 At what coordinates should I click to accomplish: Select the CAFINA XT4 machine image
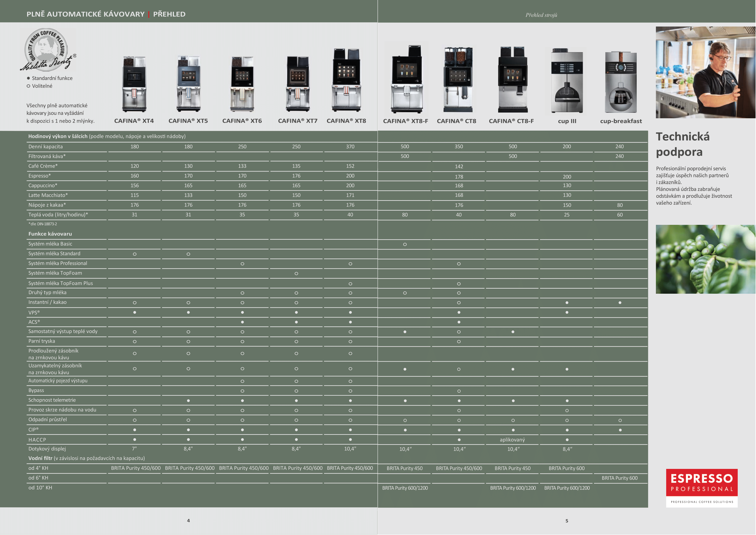click(134, 84)
